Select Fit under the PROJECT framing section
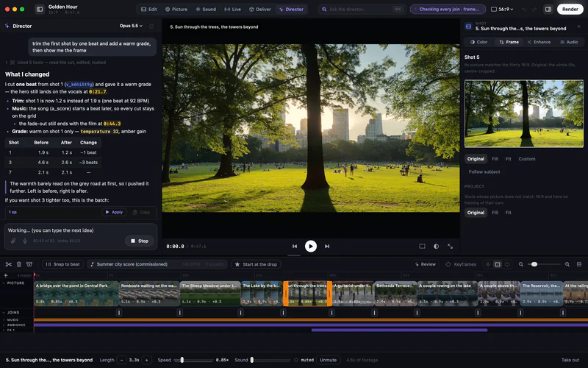The image size is (588, 368). click(x=508, y=213)
